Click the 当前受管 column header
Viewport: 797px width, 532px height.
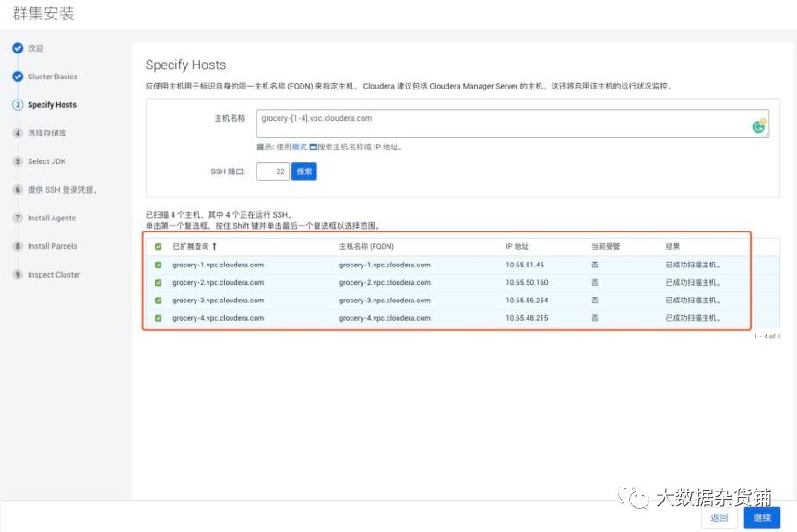(x=605, y=246)
